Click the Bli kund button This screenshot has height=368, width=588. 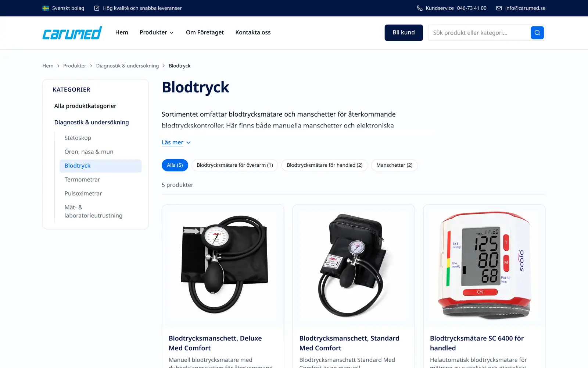pos(404,33)
